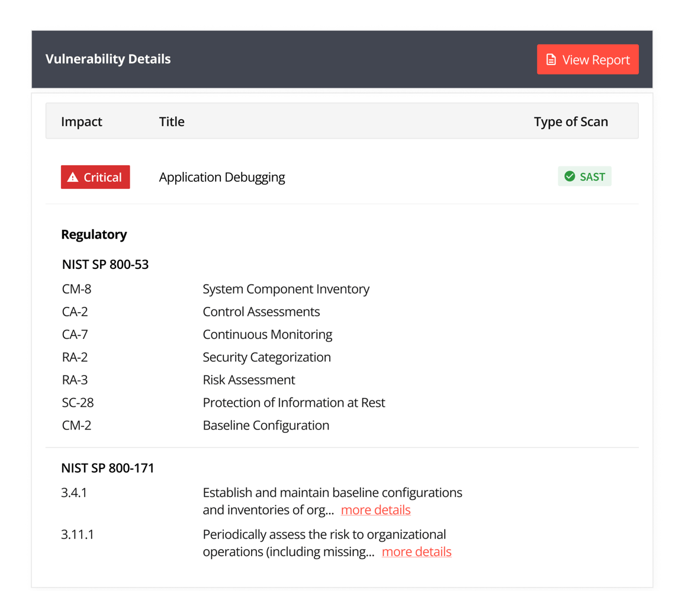Collapse the Regulatory section

coord(94,234)
